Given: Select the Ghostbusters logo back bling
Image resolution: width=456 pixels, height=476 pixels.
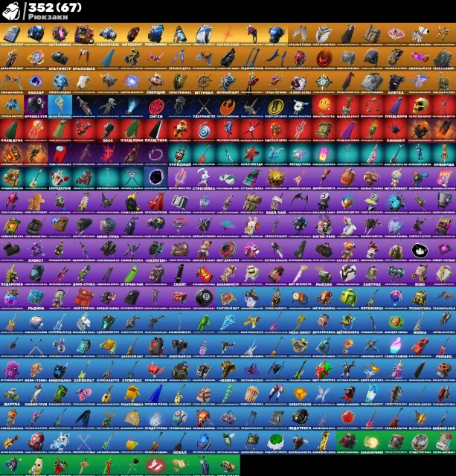Looking at the screenshot, I should tap(155, 466).
